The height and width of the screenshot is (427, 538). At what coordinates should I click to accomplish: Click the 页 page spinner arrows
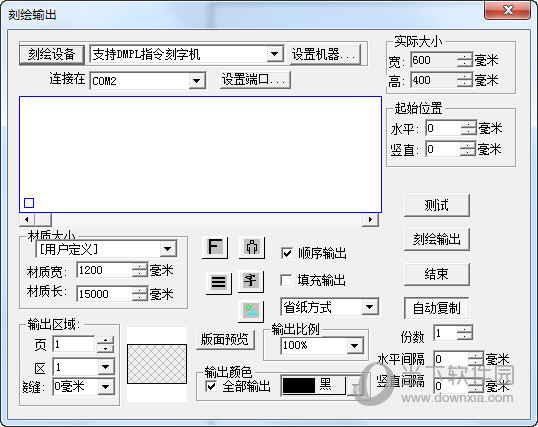(x=105, y=344)
